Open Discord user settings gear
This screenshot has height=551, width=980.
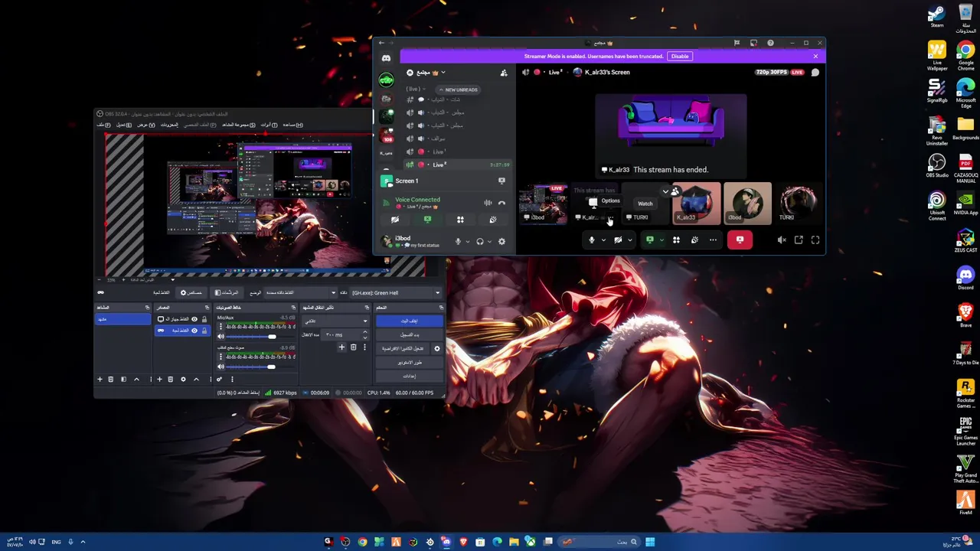(x=501, y=241)
